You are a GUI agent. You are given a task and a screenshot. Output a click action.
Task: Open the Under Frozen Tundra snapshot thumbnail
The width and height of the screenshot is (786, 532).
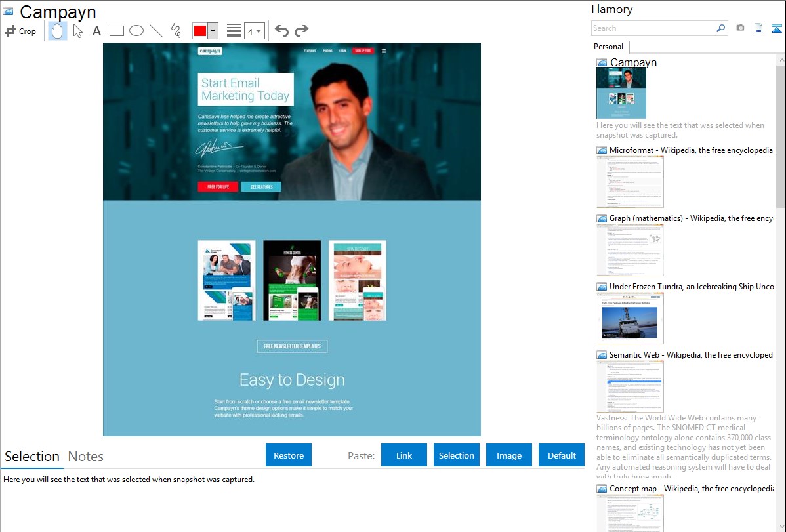pos(630,318)
